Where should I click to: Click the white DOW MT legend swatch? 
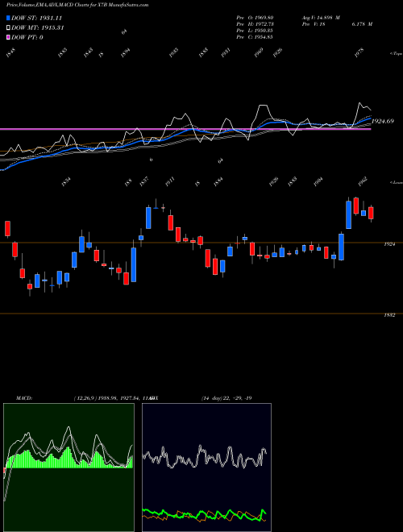click(8, 27)
